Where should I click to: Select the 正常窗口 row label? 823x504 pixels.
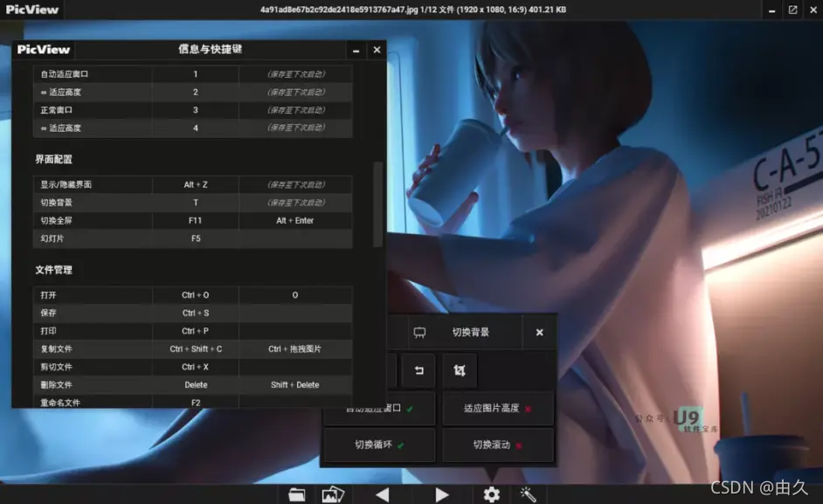click(57, 110)
